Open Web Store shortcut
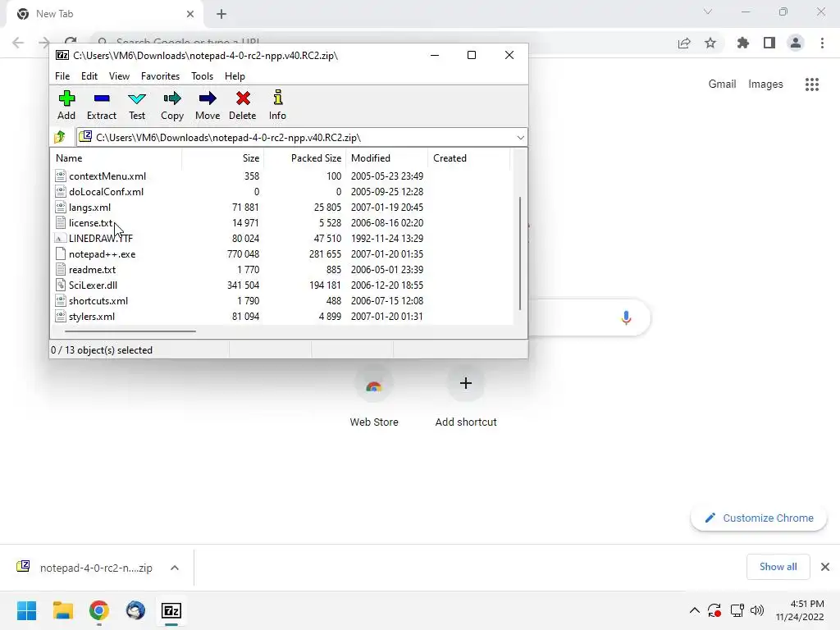Viewport: 840px width, 630px height. pos(374,396)
